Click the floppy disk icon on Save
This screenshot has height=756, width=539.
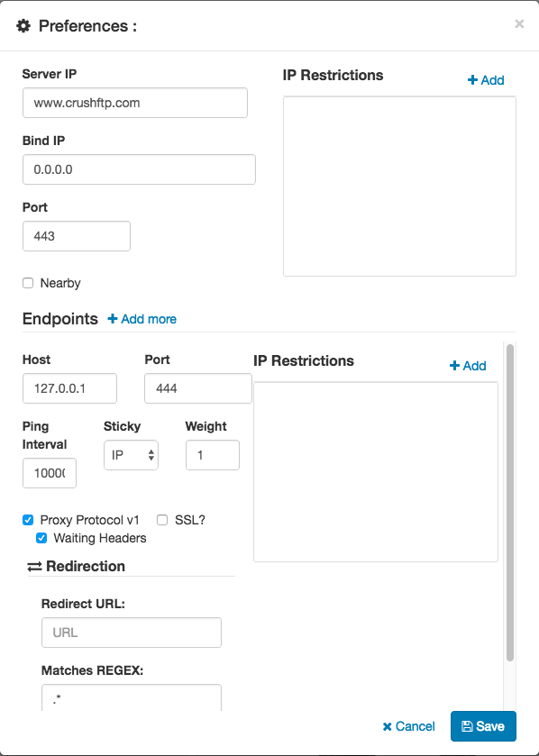tap(467, 726)
